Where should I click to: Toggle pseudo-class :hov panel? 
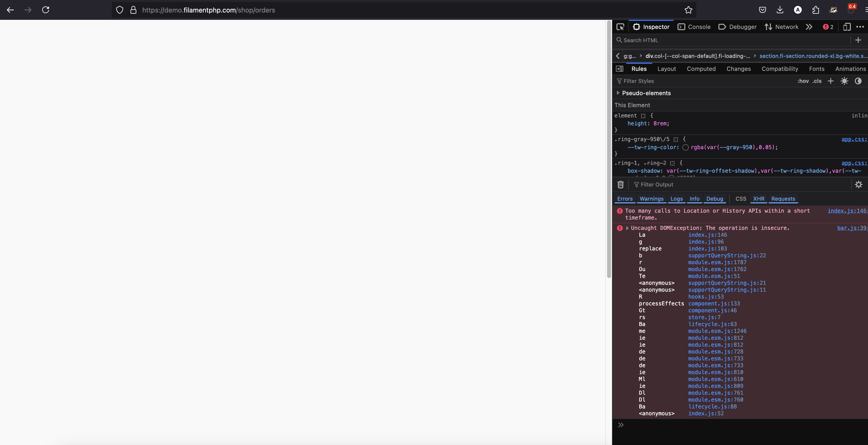[x=803, y=81]
